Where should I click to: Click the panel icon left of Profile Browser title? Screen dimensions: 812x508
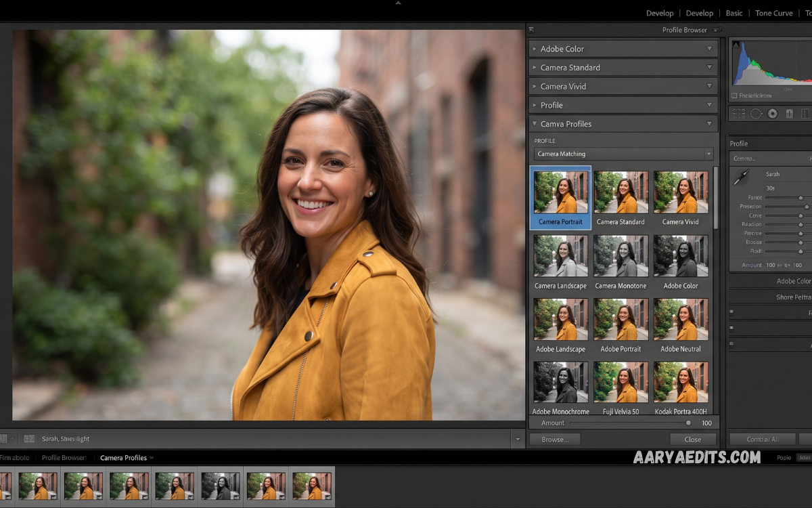531,30
